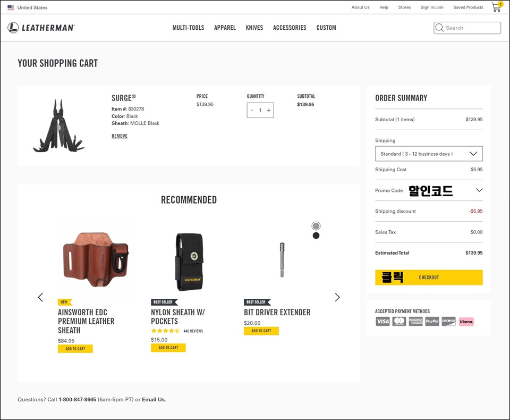510x420 pixels.
Task: Click the Nylon Sheath star rating
Action: pyautogui.click(x=166, y=331)
